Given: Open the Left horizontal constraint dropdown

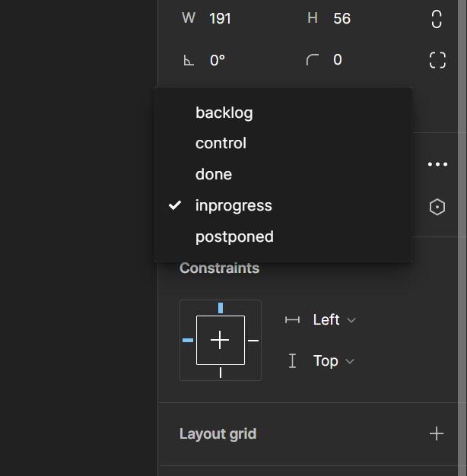Looking at the screenshot, I should [x=334, y=319].
